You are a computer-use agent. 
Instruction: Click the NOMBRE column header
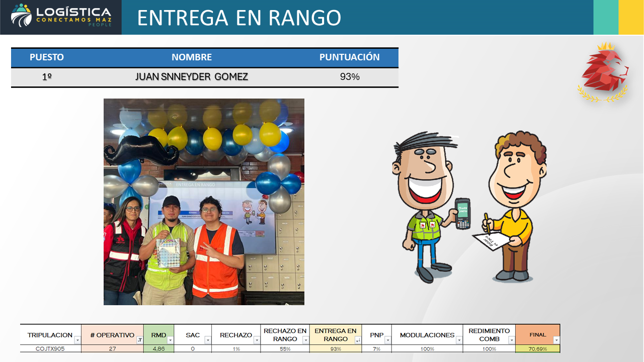pos(191,57)
